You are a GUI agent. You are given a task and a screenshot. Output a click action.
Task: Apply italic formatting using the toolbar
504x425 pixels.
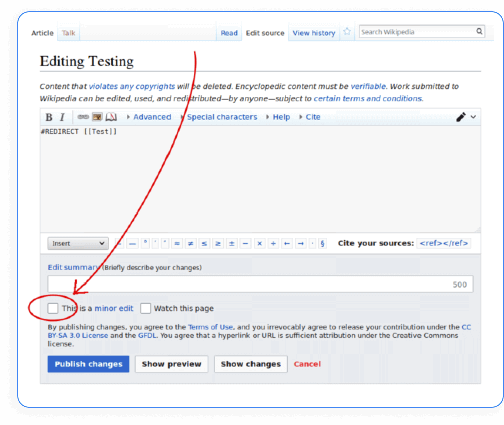tap(61, 117)
